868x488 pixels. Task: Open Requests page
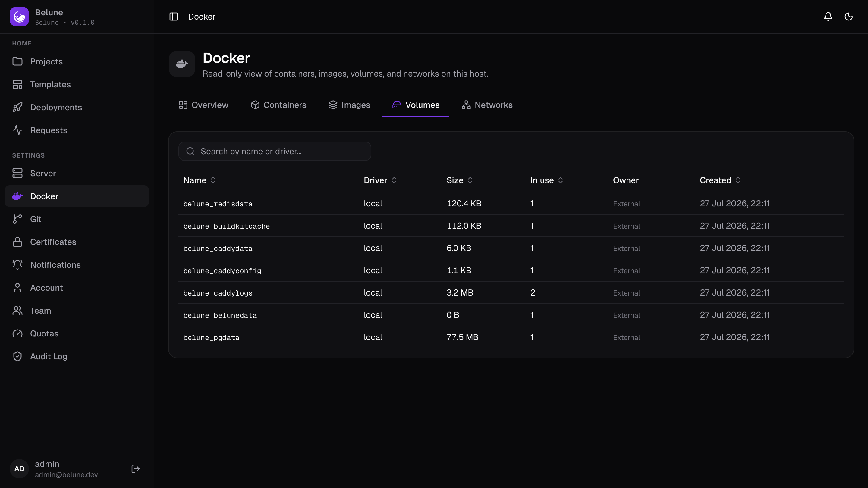(x=77, y=130)
